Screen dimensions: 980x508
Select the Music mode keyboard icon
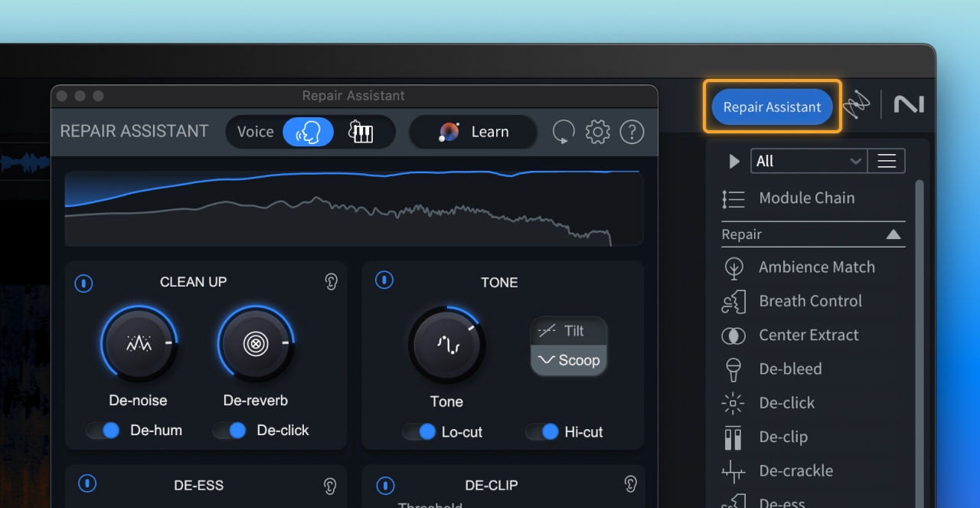(x=361, y=132)
